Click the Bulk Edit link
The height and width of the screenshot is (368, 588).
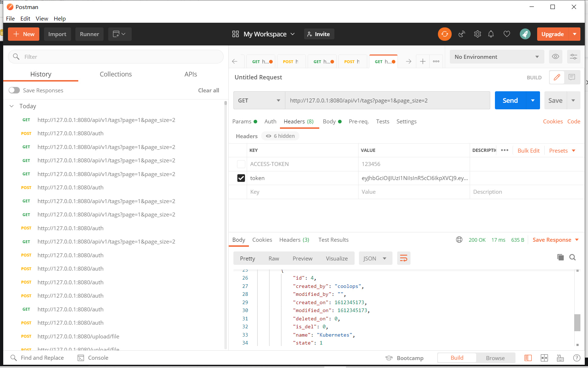(x=528, y=151)
